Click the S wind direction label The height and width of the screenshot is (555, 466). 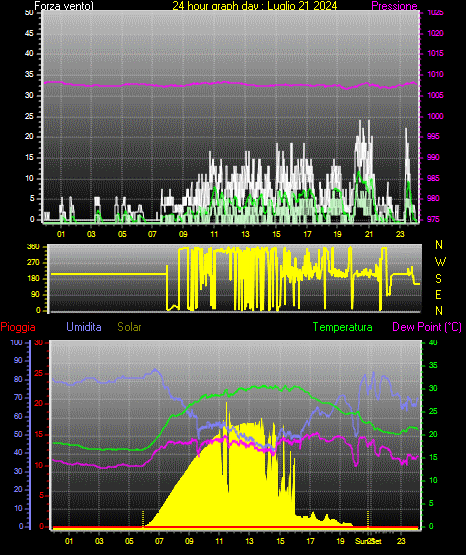pos(438,279)
